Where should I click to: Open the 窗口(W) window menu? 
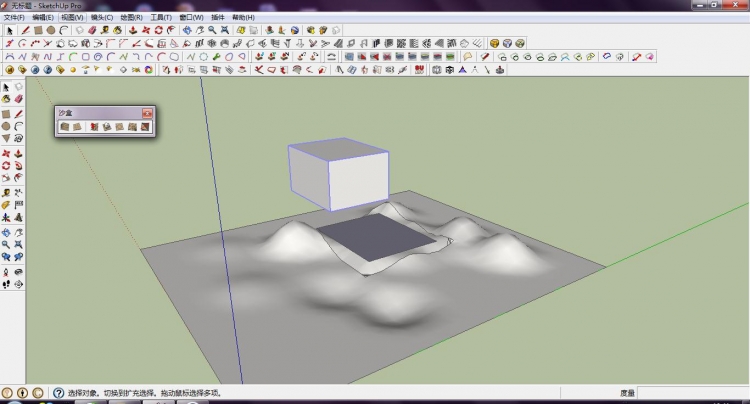[x=191, y=17]
